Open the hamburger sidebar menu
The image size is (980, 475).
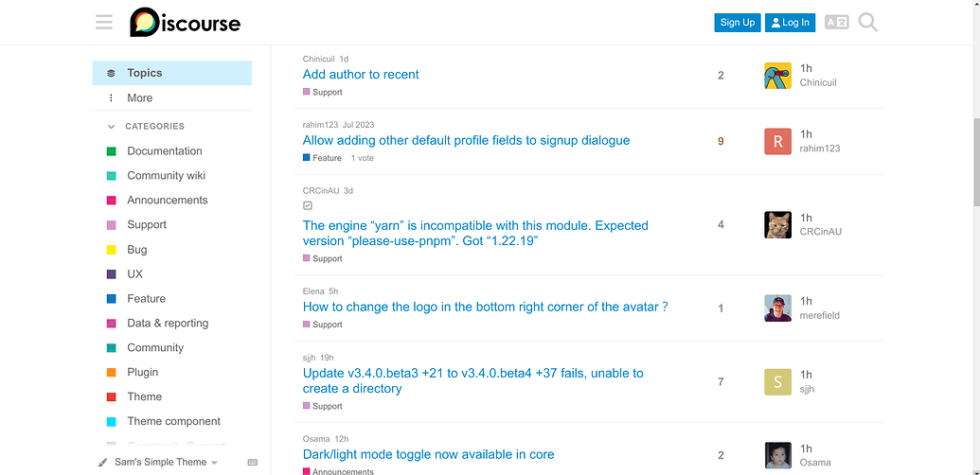tap(104, 22)
